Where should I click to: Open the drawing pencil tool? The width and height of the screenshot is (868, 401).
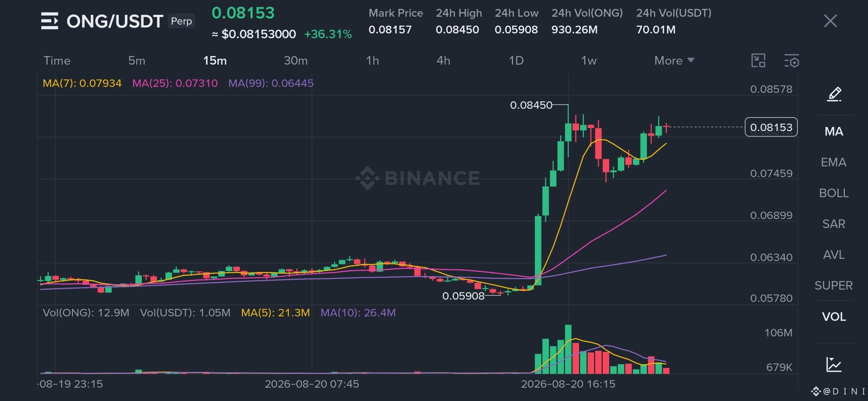click(x=834, y=94)
